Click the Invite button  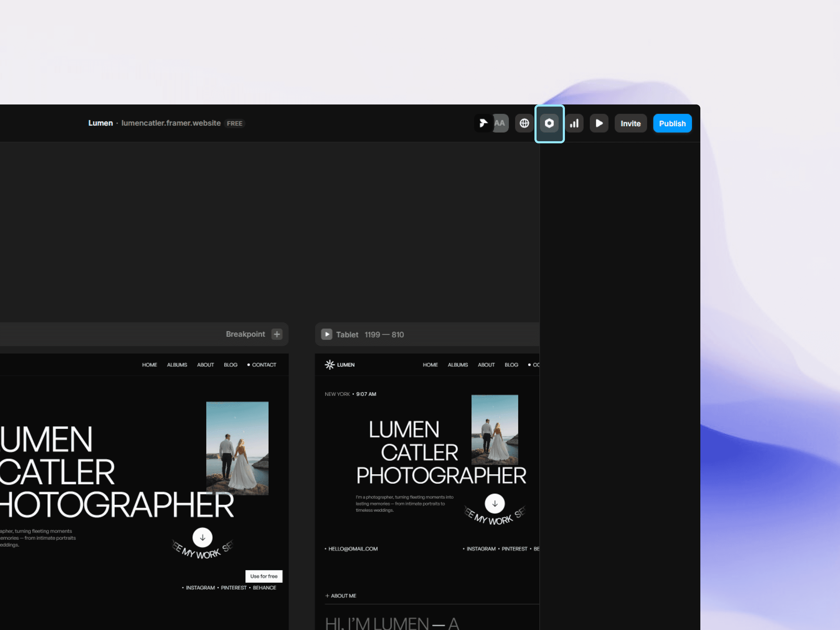(x=630, y=123)
